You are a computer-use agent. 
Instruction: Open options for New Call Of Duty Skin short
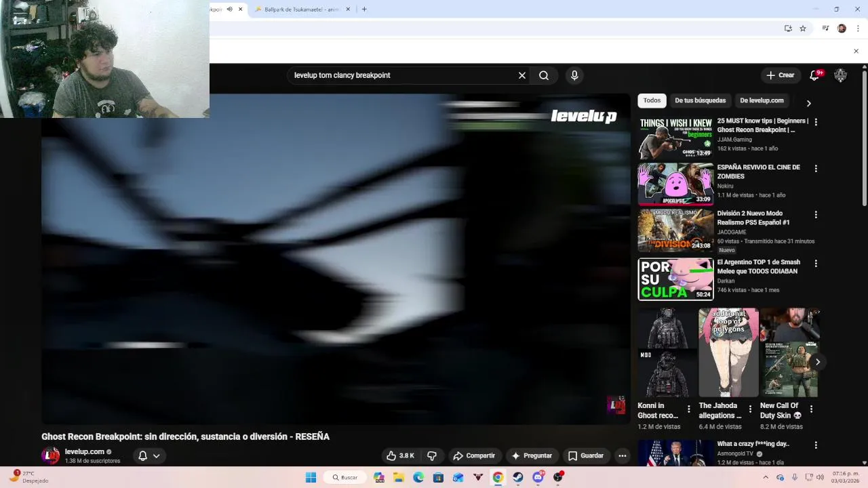(811, 409)
